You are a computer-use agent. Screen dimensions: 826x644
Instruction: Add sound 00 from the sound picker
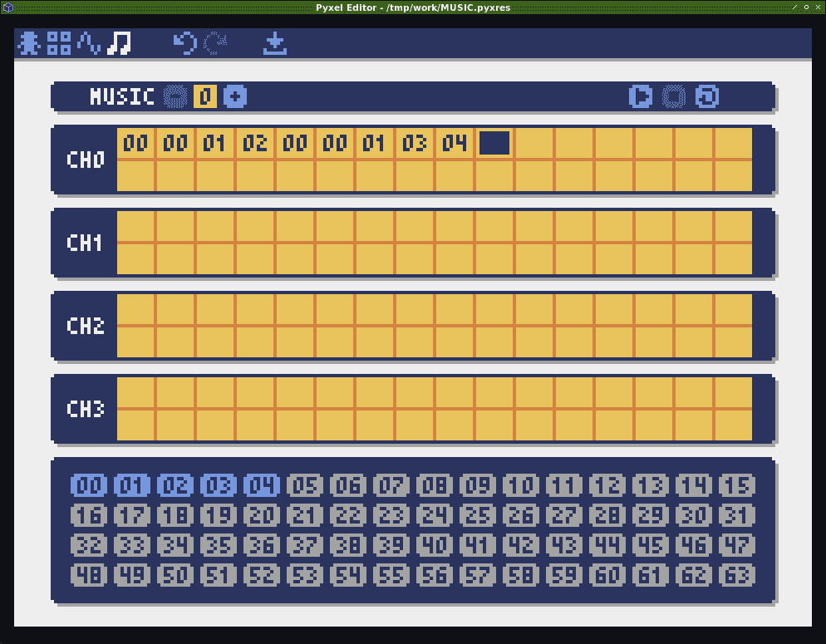click(x=89, y=485)
